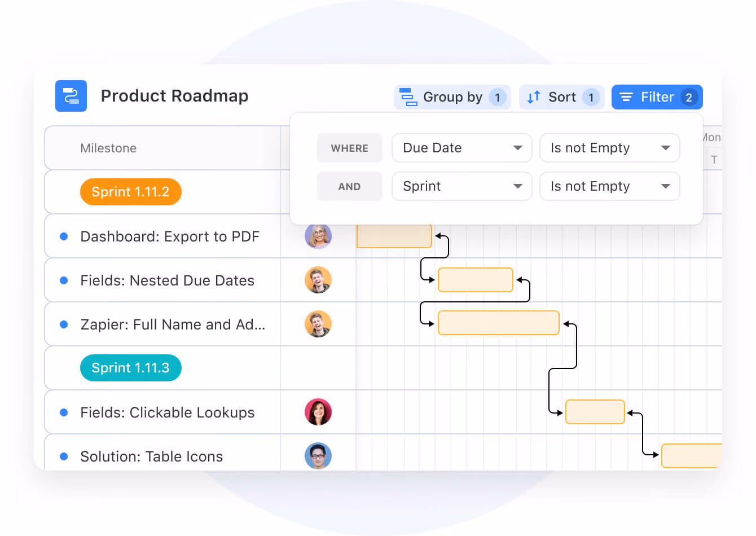This screenshot has width=756, height=536.
Task: Click blue status dot for Dashboard: Export to PDF
Action: (64, 236)
